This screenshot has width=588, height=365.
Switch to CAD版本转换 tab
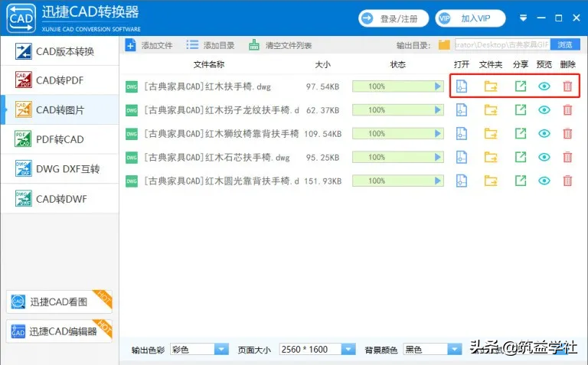[60, 51]
